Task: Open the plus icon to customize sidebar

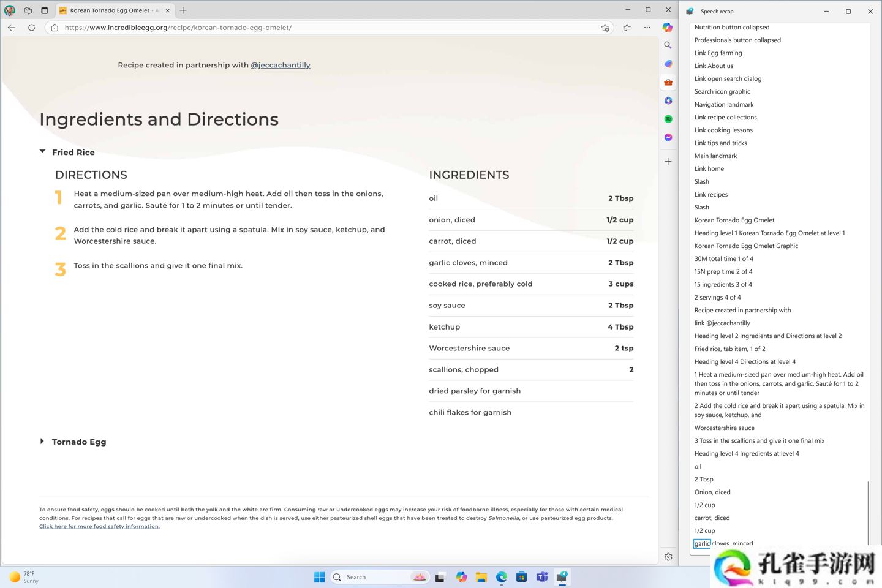Action: [x=668, y=161]
